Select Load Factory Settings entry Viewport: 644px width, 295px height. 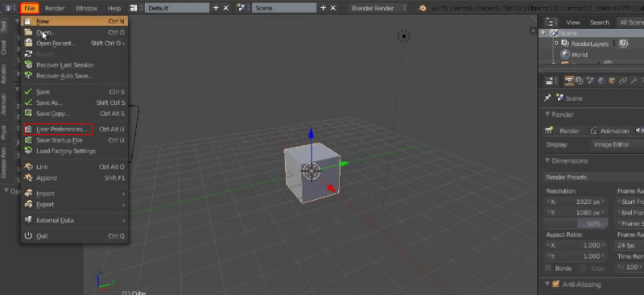pyautogui.click(x=74, y=151)
